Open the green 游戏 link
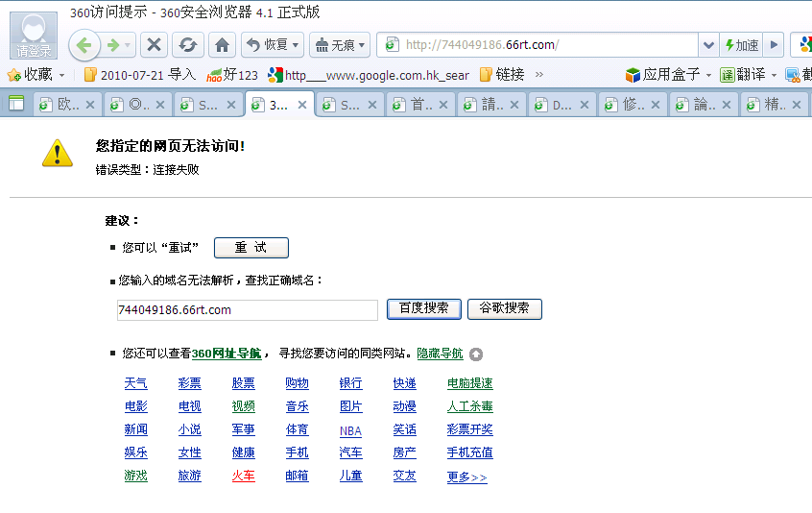 tap(135, 476)
